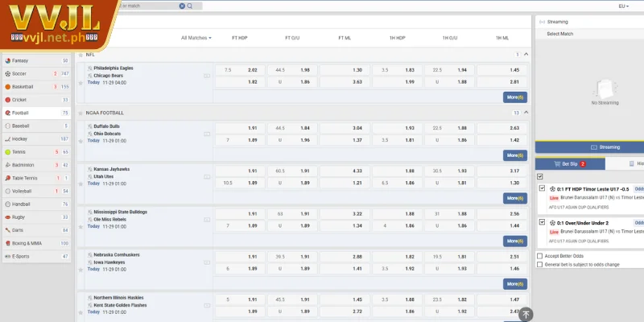Viewport: 644px width, 322px height.
Task: Check General bet subject to odds change
Action: tap(539, 265)
